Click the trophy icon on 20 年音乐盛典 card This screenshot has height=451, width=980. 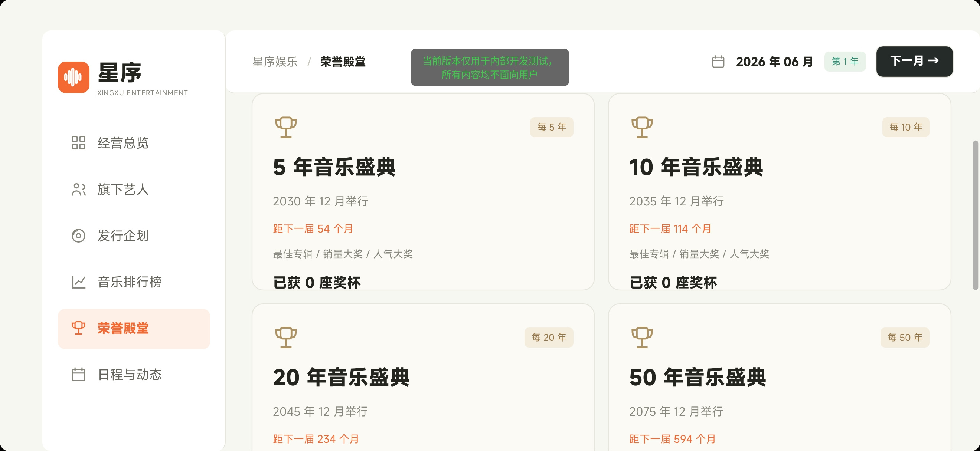[286, 337]
